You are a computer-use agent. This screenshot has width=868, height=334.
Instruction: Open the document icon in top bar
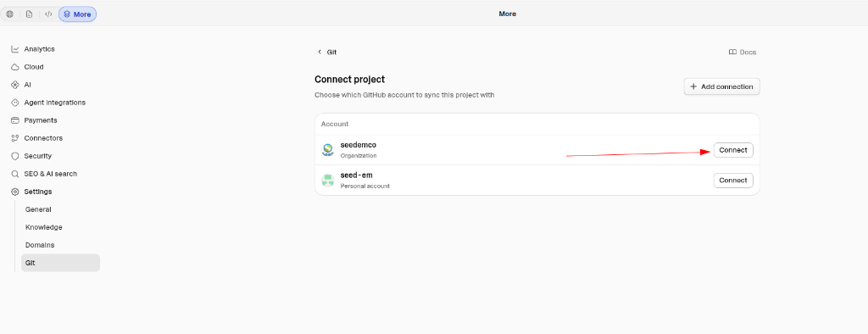29,14
